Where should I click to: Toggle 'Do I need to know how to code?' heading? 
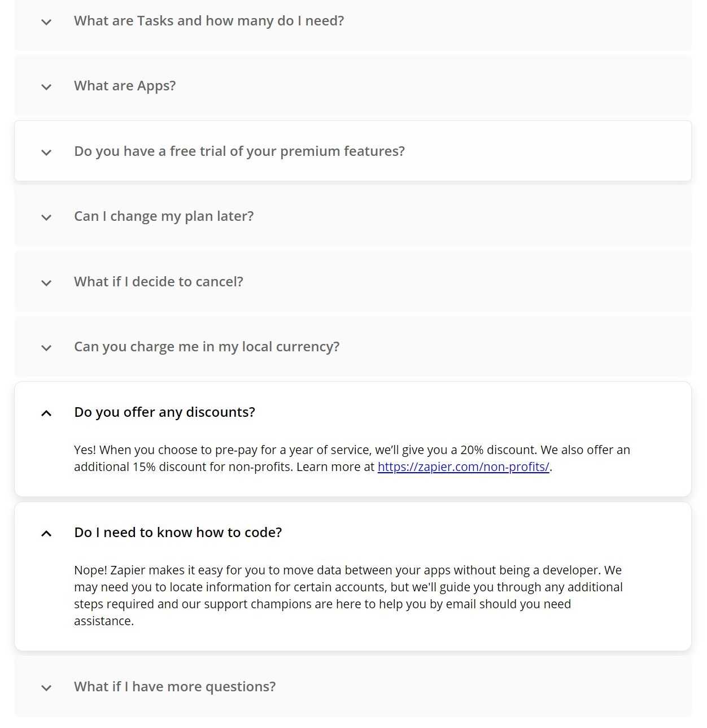pyautogui.click(x=178, y=533)
